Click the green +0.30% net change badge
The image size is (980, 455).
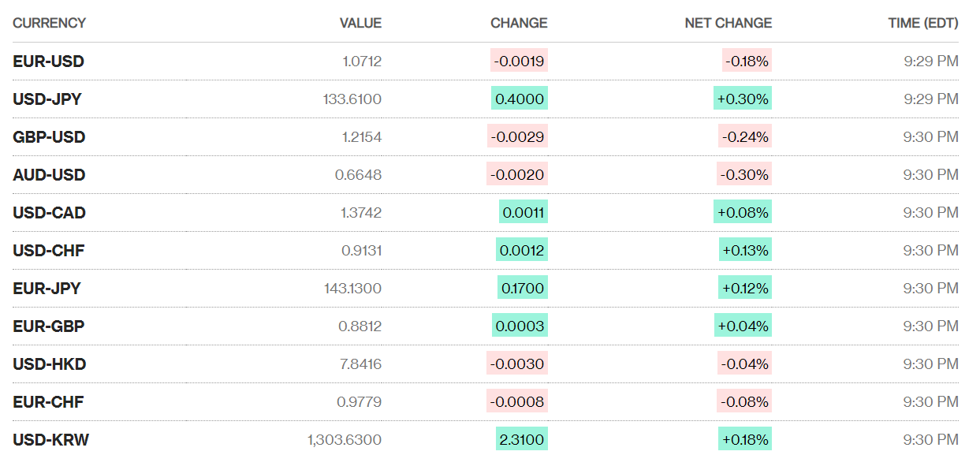743,99
